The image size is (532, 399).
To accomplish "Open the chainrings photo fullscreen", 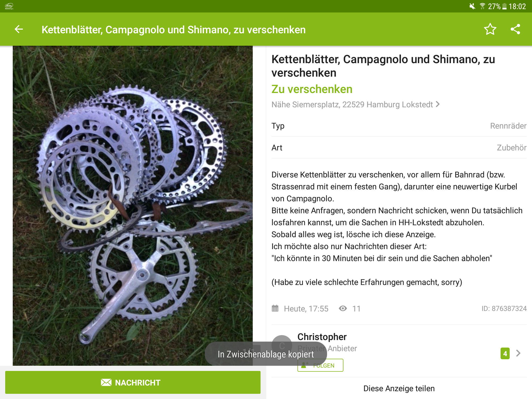I will (x=133, y=206).
